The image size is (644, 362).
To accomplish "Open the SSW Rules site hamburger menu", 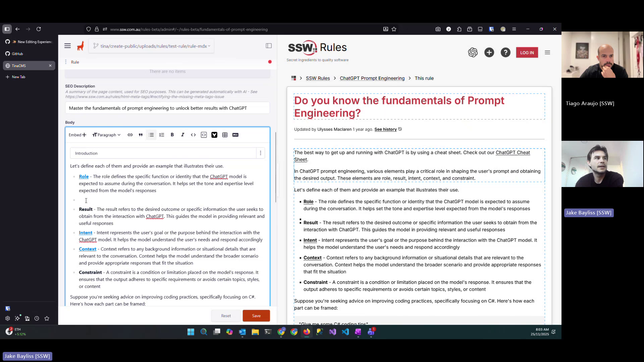I will point(547,53).
